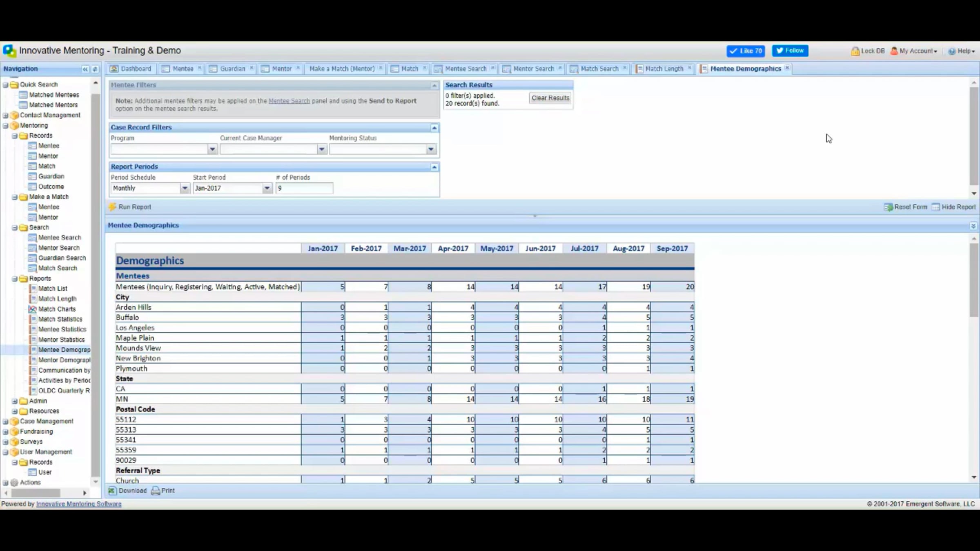The height and width of the screenshot is (551, 980).
Task: Select Activities by Period report
Action: click(64, 380)
